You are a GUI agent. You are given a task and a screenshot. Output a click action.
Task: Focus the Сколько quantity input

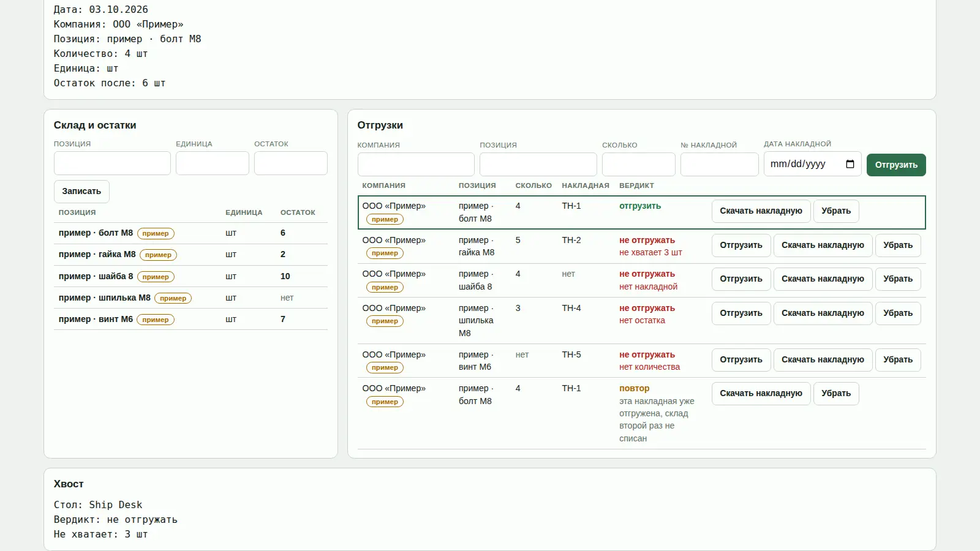point(639,165)
